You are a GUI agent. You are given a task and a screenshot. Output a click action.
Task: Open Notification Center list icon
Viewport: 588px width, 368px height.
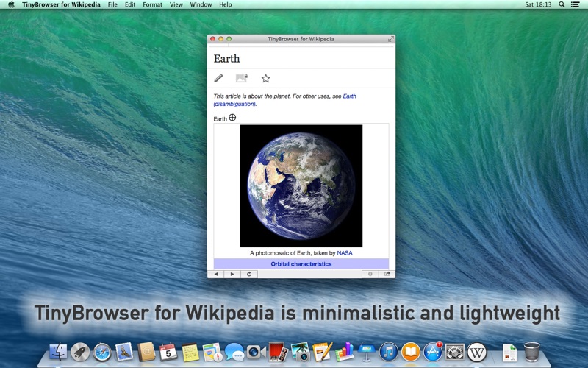(x=575, y=4)
